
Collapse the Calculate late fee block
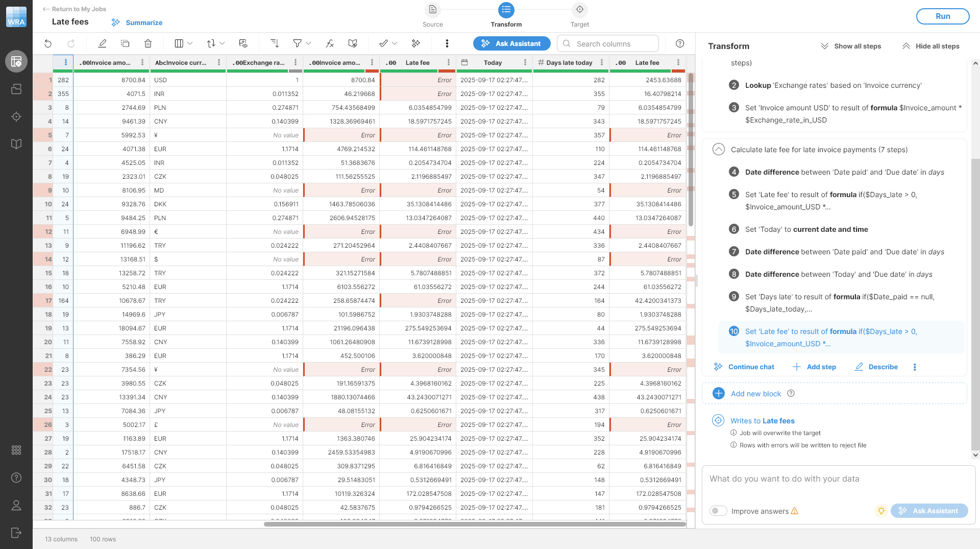coord(718,150)
